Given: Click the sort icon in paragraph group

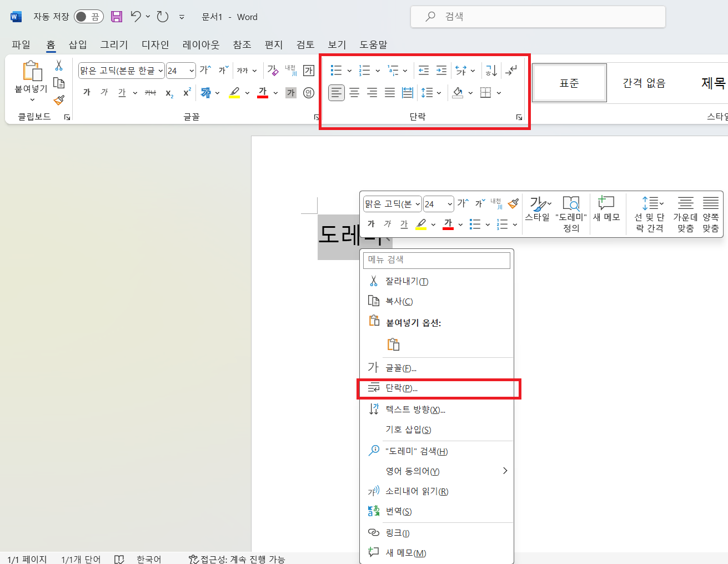Looking at the screenshot, I should (x=491, y=71).
